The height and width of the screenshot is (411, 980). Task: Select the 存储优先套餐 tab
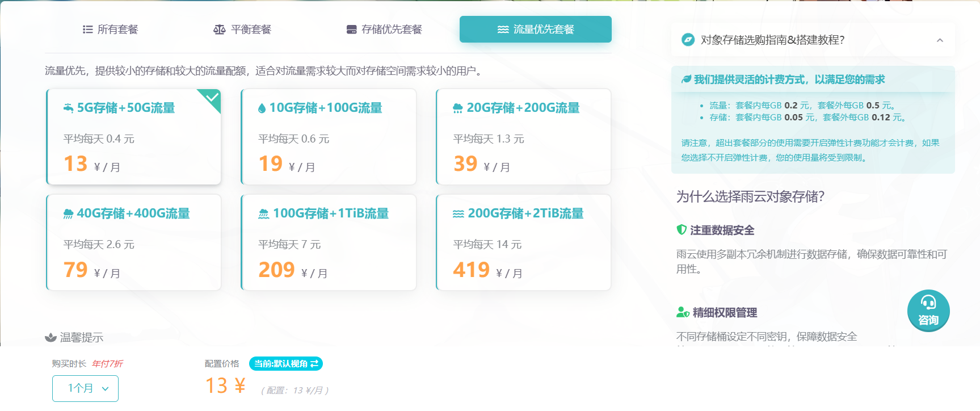[x=384, y=30]
